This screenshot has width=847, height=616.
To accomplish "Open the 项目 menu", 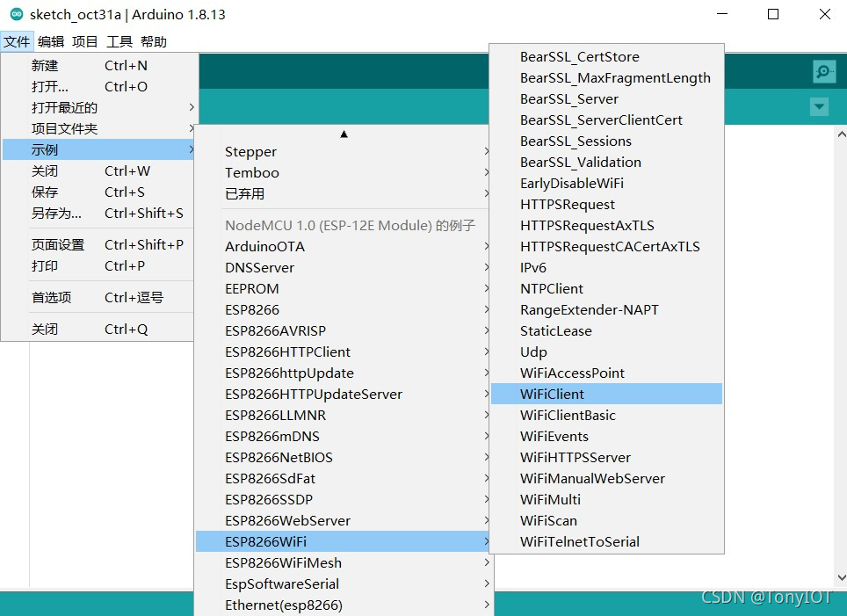I will click(85, 41).
